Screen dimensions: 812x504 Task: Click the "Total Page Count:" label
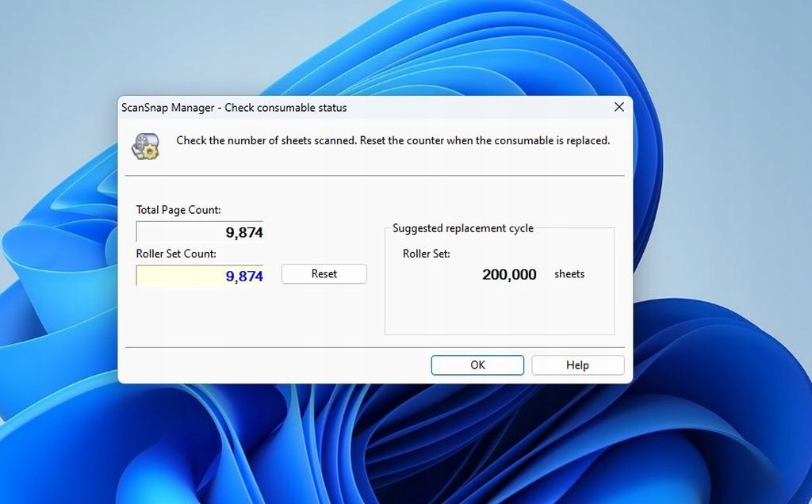(178, 210)
